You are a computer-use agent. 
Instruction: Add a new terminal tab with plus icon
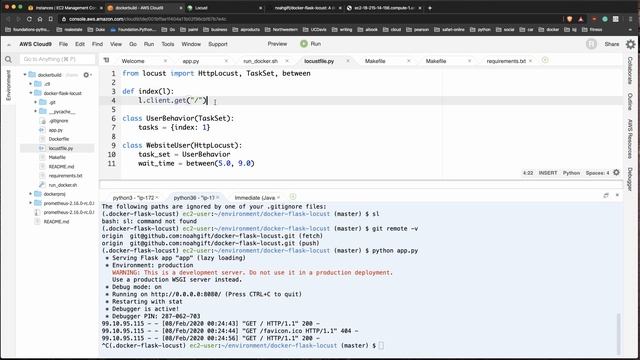(293, 197)
